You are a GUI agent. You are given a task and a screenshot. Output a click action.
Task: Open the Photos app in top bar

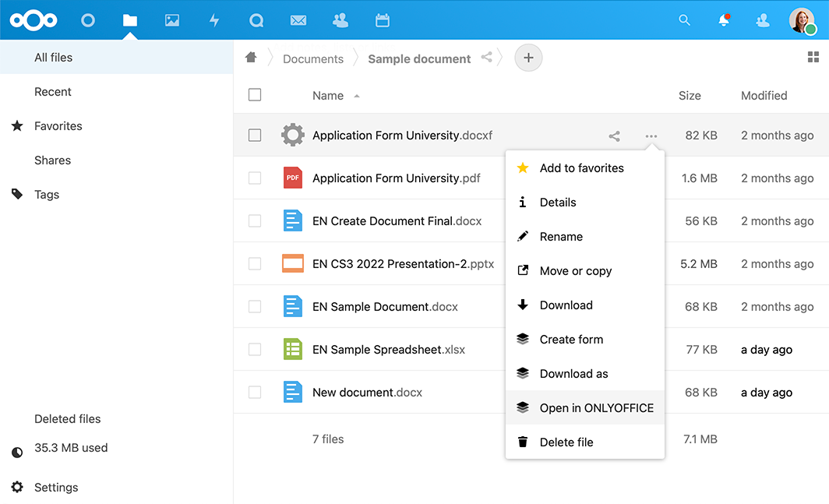tap(172, 20)
